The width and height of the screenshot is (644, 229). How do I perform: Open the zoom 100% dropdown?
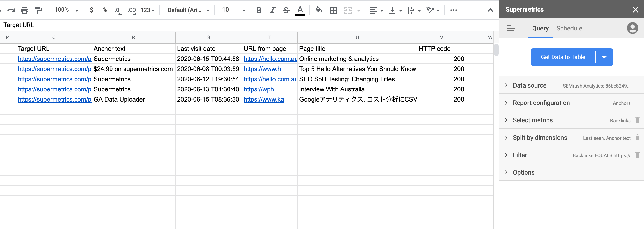(x=67, y=10)
